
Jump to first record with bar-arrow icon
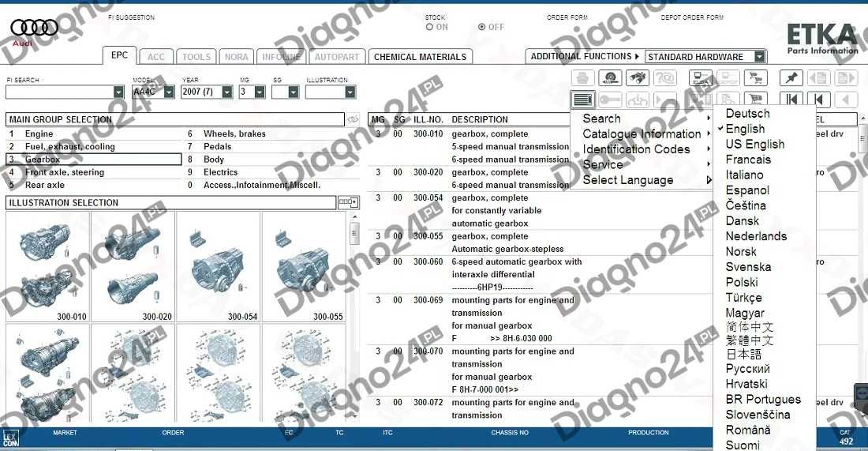(x=791, y=100)
